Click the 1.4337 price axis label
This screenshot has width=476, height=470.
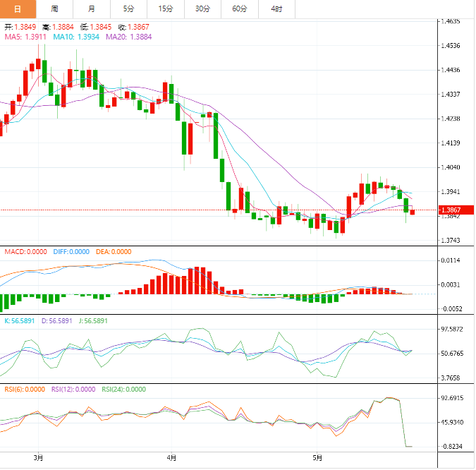tap(451, 95)
